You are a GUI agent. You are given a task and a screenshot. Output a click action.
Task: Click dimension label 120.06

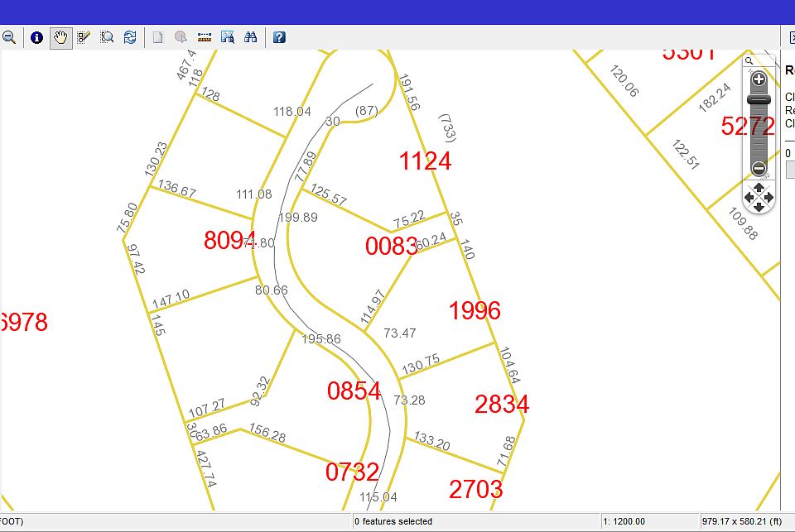[x=624, y=80]
